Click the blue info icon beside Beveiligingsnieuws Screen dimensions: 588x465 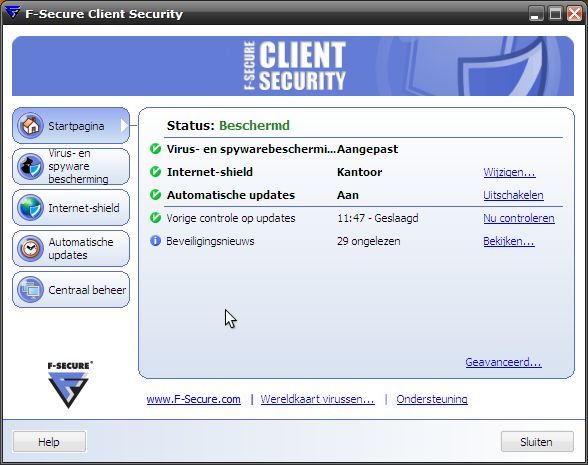pos(155,240)
